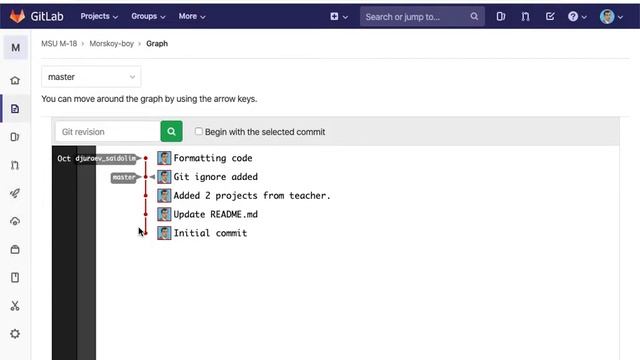
Task: Click avatar beside Update README.md commit
Action: click(164, 214)
